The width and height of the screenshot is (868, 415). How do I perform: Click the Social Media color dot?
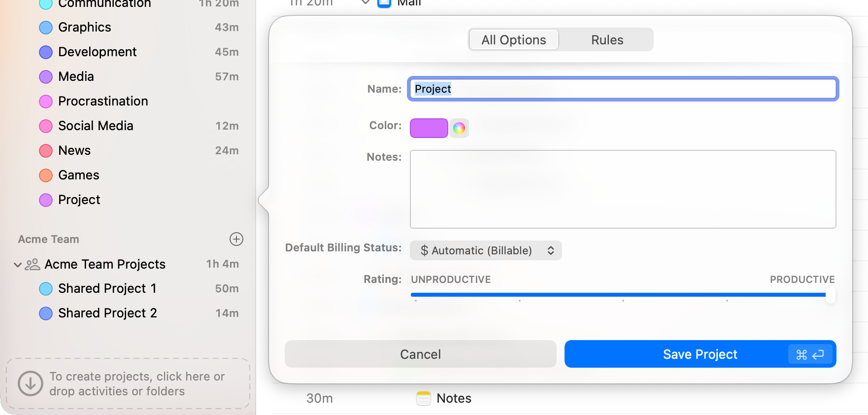[46, 126]
